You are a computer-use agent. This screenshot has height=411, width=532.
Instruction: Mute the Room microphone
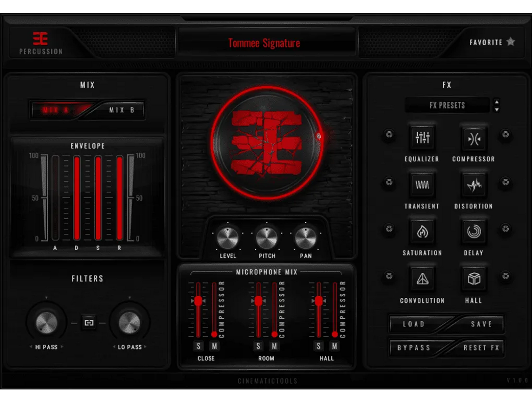pos(274,346)
